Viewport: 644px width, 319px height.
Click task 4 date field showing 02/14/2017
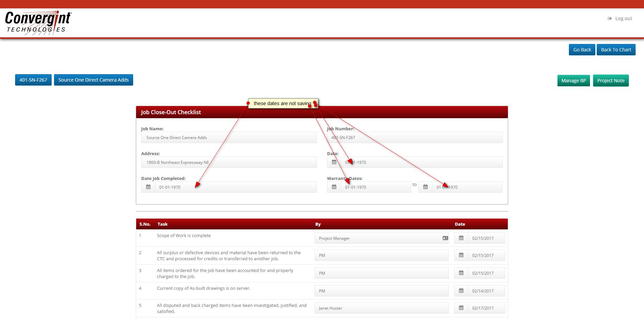tap(486, 291)
